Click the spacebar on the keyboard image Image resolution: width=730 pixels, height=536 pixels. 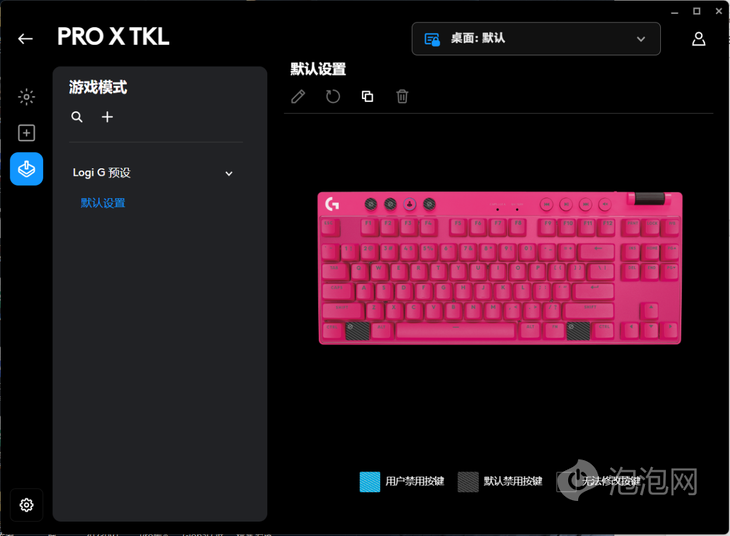pyautogui.click(x=455, y=330)
